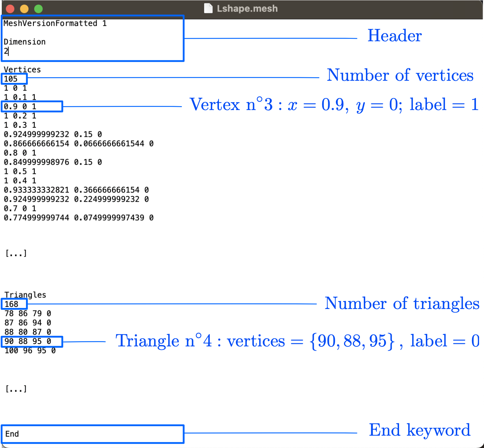The width and height of the screenshot is (484, 448).
Task: Click the Vertices keyword line
Action: pos(22,69)
